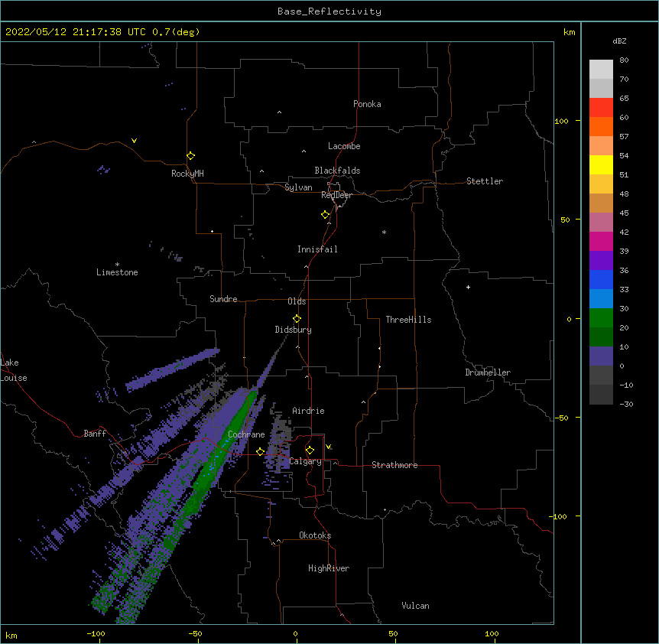Viewport: 659px width, 644px height.
Task: Click the dBZ legend heading
Action: click(619, 41)
